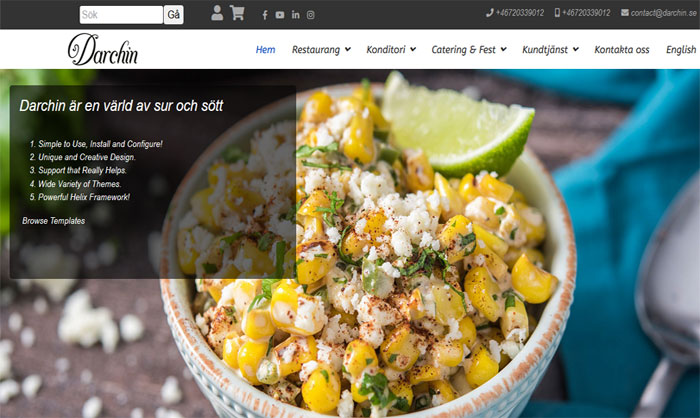
Task: Open the user account icon
Action: pos(217,13)
